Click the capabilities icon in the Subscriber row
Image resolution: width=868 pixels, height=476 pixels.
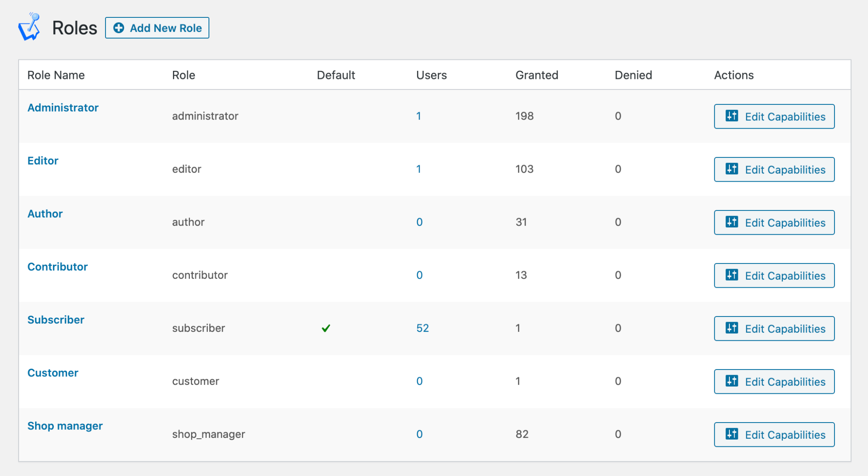(732, 328)
